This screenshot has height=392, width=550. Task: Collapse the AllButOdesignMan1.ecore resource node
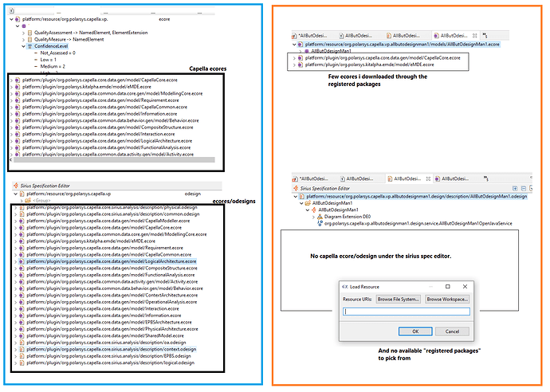(x=294, y=45)
